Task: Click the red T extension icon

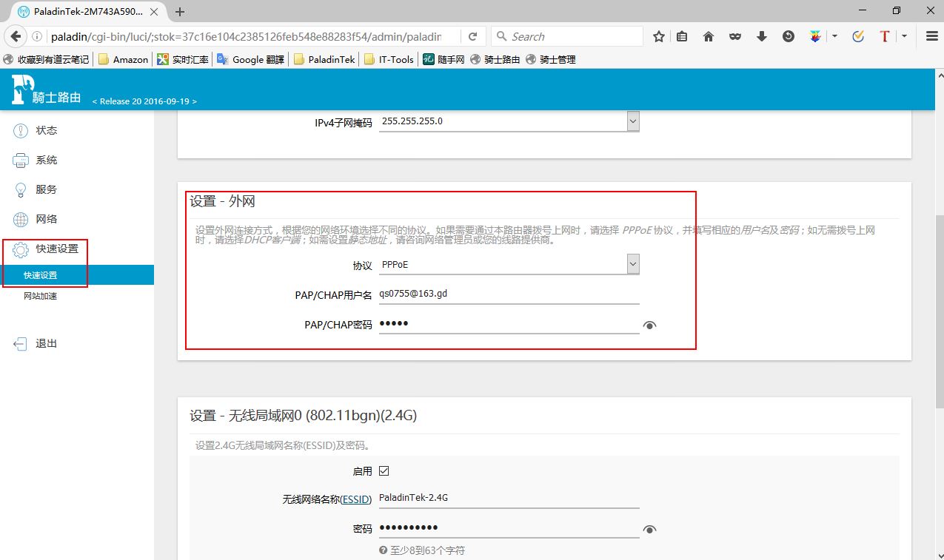Action: tap(884, 36)
